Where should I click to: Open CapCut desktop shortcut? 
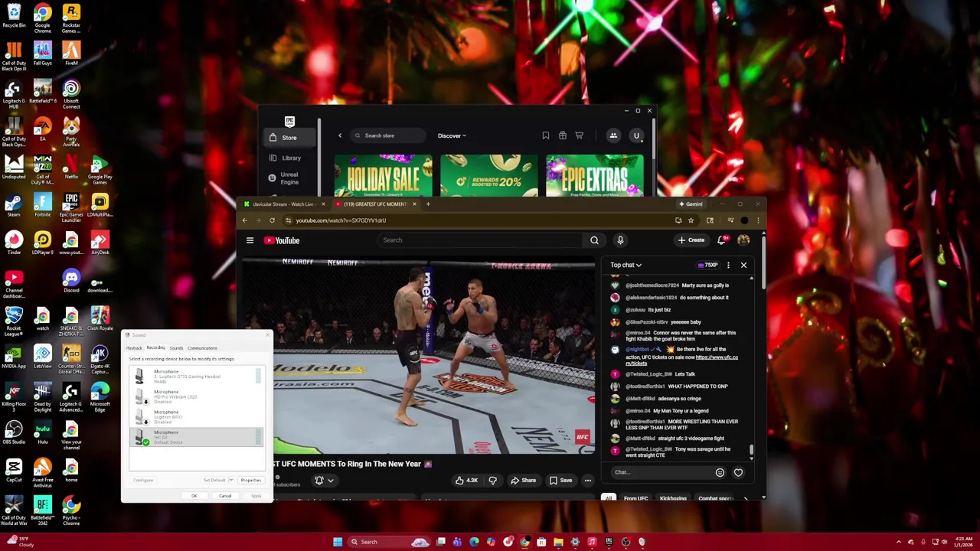pos(14,470)
